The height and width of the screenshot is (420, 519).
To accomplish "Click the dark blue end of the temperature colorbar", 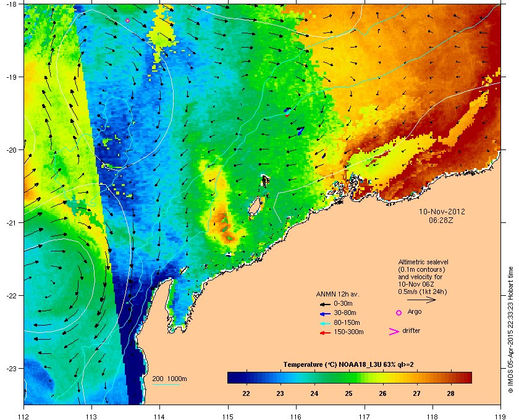I will tap(234, 377).
